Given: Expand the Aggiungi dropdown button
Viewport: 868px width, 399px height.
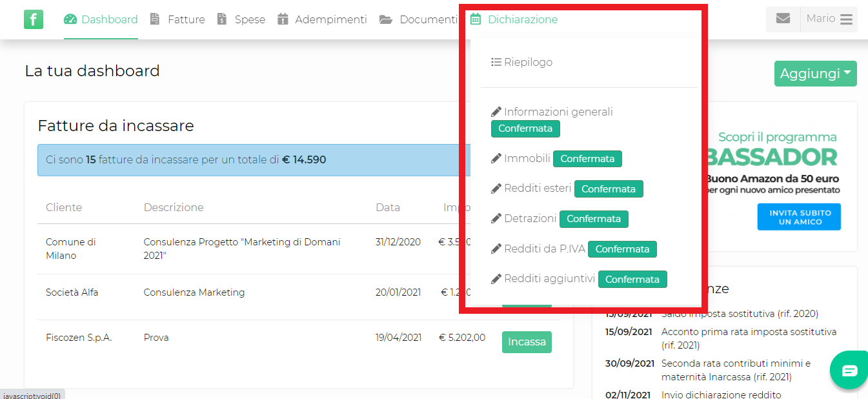Looking at the screenshot, I should coord(815,74).
